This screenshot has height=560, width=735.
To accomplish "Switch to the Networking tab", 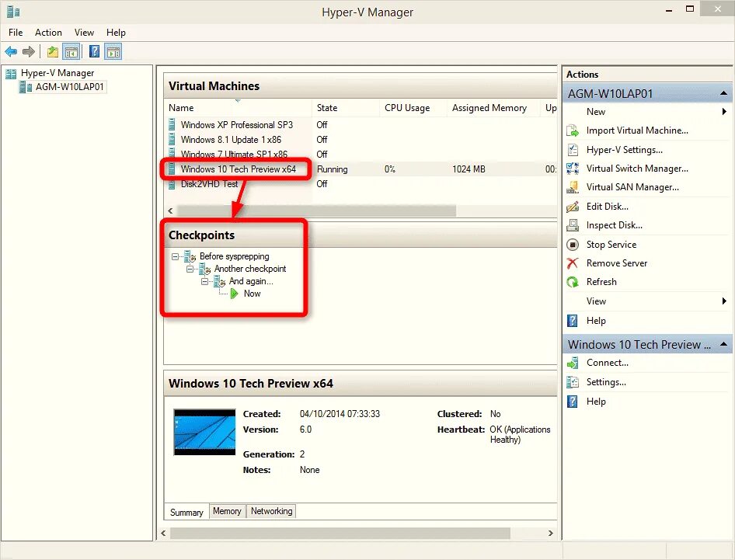I will (271, 511).
